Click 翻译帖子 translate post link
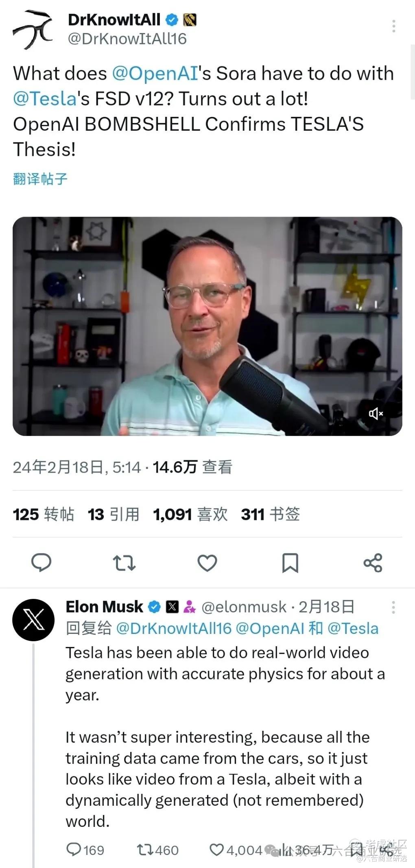This screenshot has height=868, width=415. (40, 178)
